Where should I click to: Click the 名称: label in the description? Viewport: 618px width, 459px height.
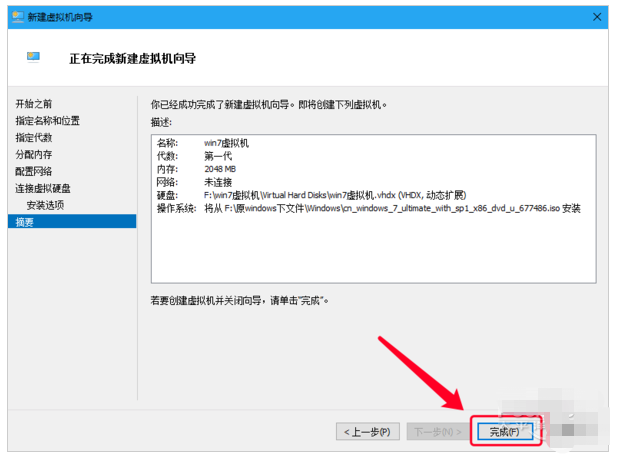click(x=168, y=143)
